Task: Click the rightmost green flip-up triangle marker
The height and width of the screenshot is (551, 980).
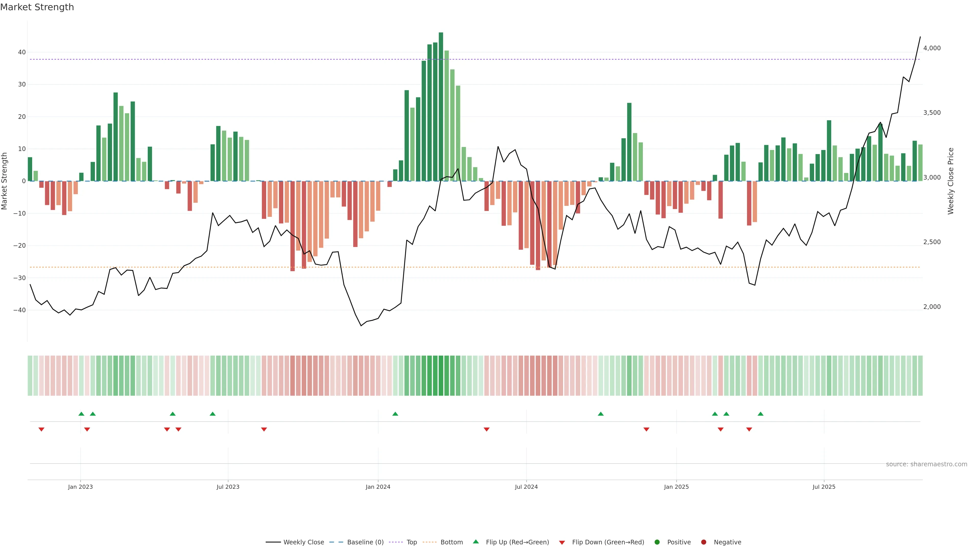Action: 761,414
